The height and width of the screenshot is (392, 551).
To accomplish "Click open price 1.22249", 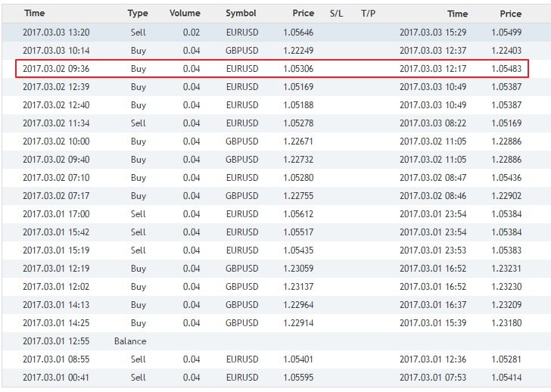I will click(298, 51).
